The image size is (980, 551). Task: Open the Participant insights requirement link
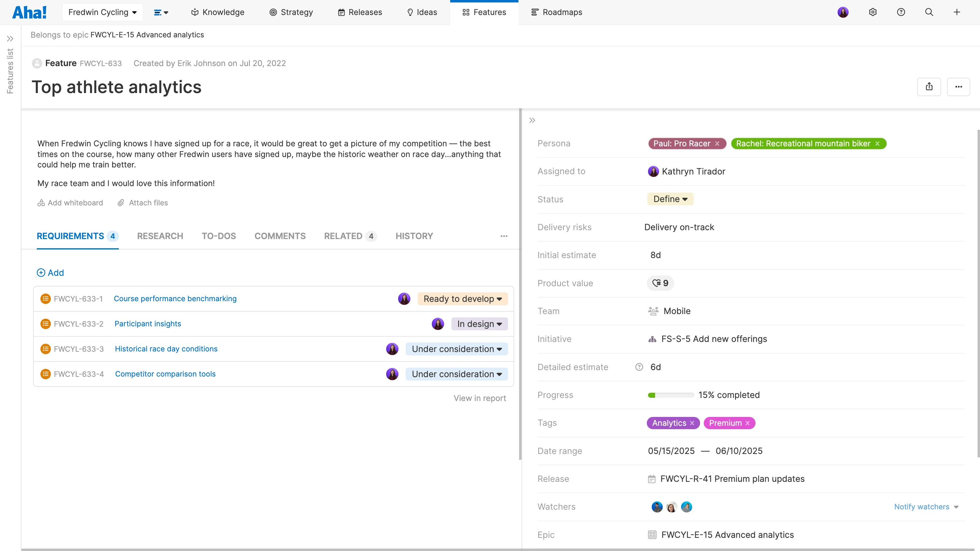coord(148,324)
